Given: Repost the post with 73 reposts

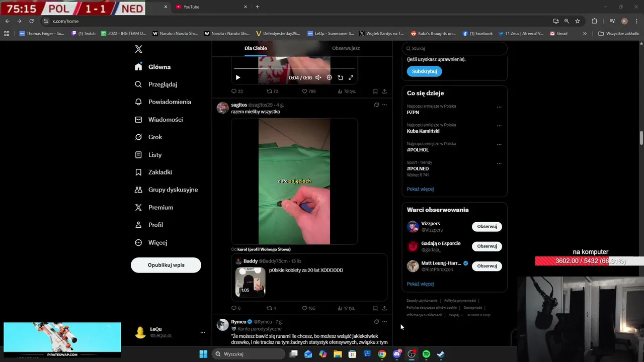Looking at the screenshot, I should pos(272,92).
